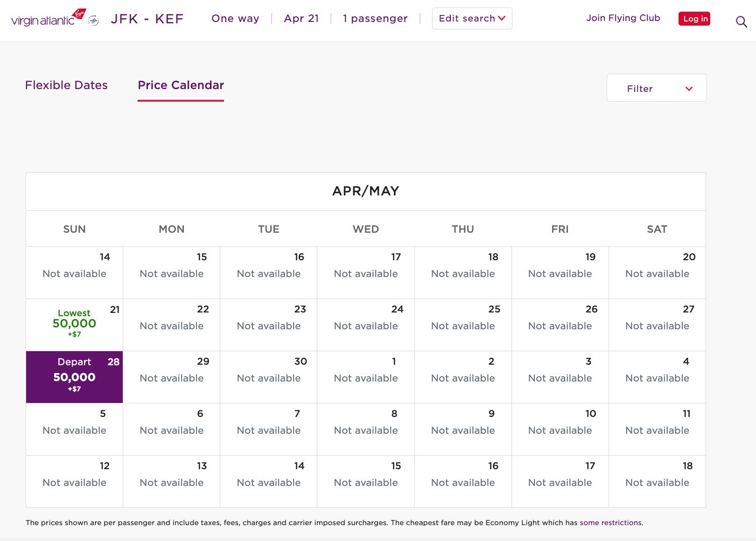
Task: Open the some restrictions link
Action: point(610,523)
